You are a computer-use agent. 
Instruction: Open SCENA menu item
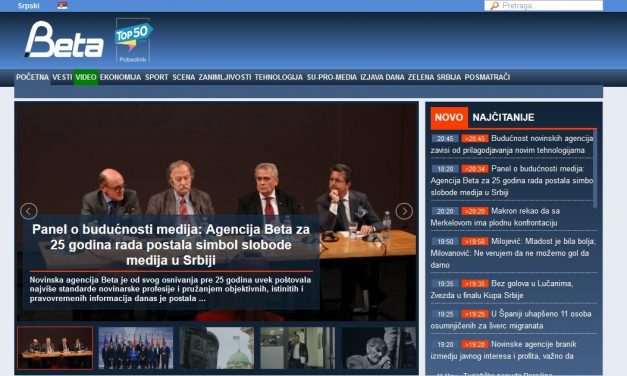[184, 77]
